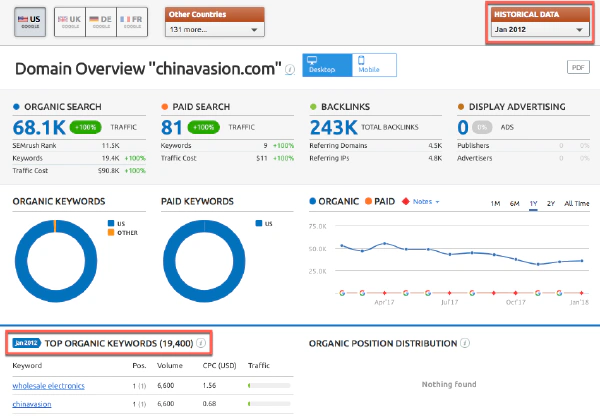Switch to FR Google database

coord(132,22)
